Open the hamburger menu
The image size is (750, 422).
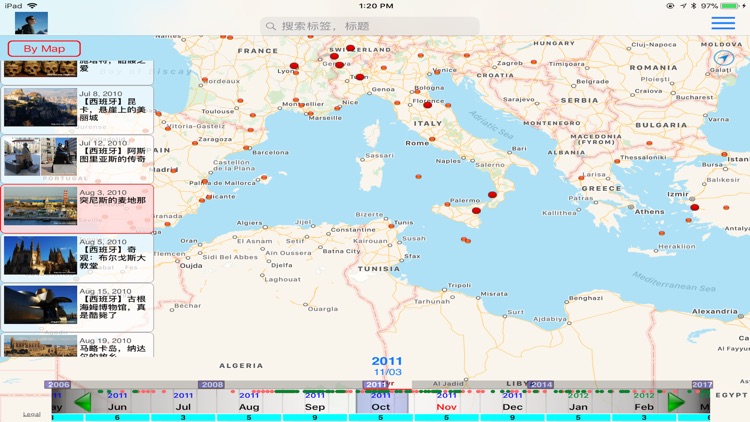click(723, 24)
